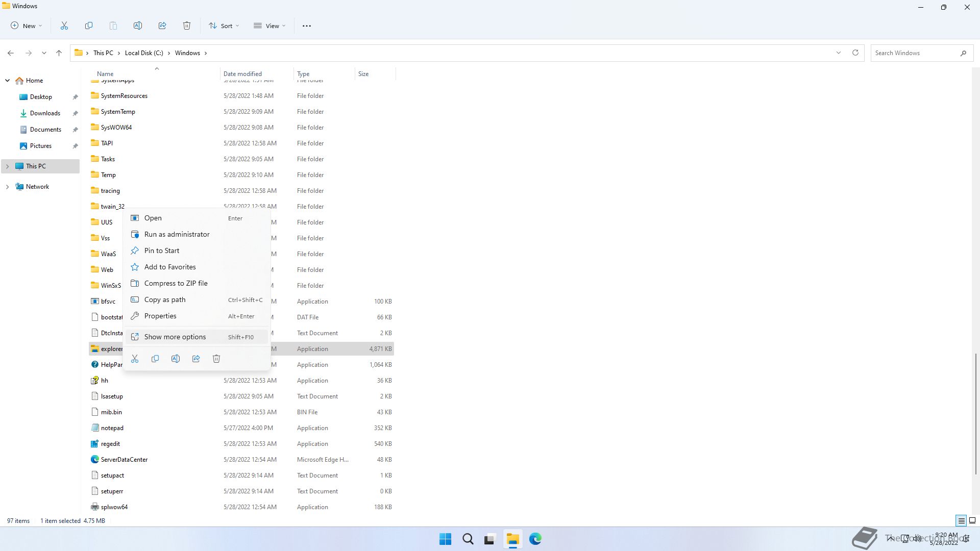Click the Cut icon in the context menu
The width and height of the screenshot is (980, 551).
[x=135, y=359]
